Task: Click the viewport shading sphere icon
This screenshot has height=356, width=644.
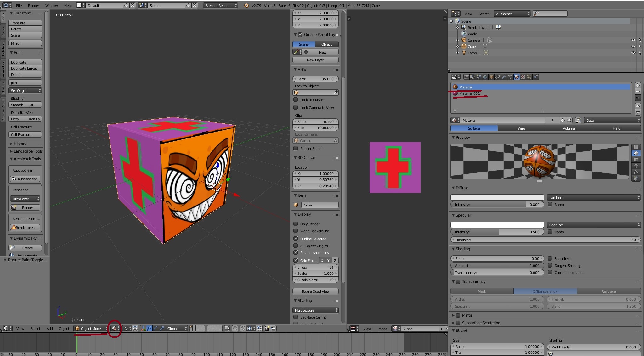Action: click(114, 328)
